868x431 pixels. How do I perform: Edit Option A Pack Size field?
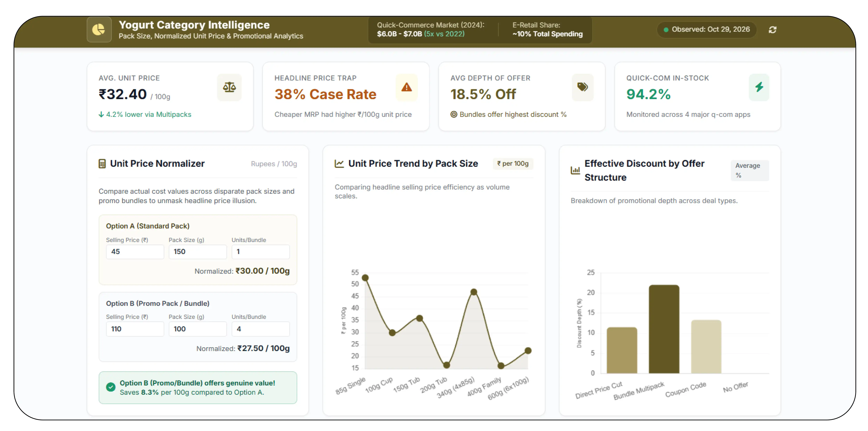coord(197,252)
